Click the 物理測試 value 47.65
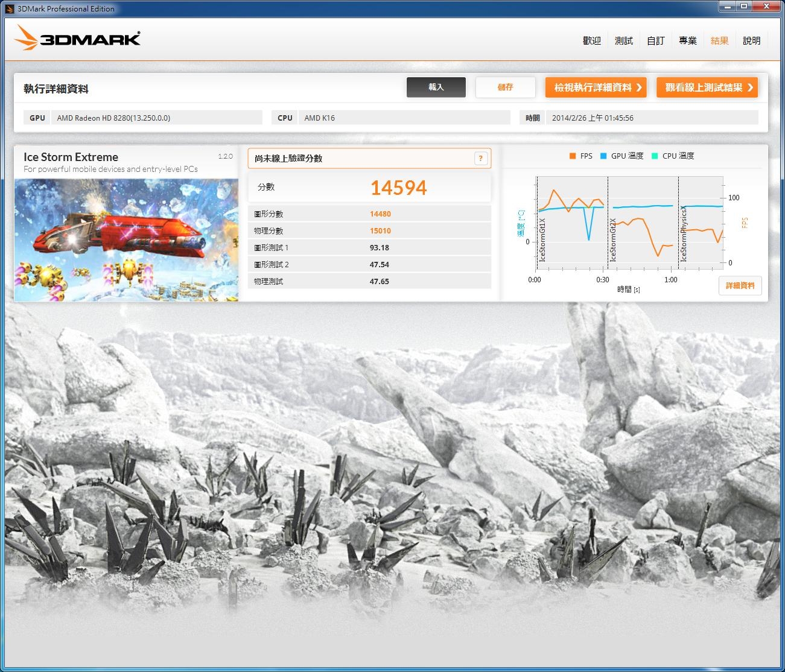785x672 pixels. pos(379,281)
